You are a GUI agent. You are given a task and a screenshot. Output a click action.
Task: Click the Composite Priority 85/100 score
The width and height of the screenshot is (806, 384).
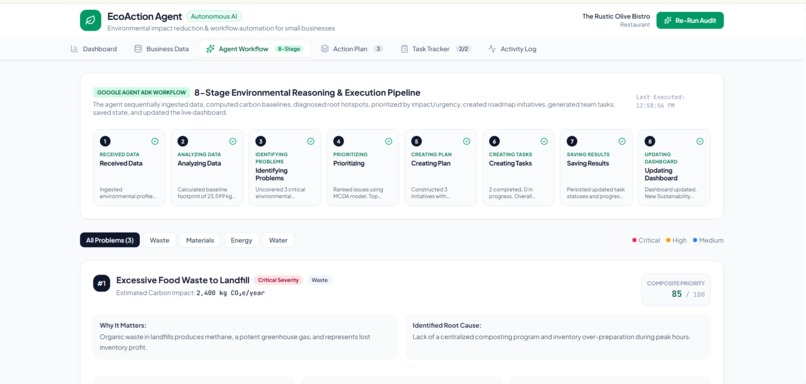tap(676, 289)
